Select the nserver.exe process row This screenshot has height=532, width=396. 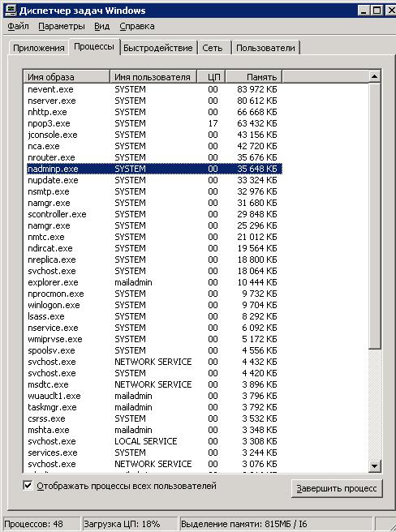pos(154,101)
